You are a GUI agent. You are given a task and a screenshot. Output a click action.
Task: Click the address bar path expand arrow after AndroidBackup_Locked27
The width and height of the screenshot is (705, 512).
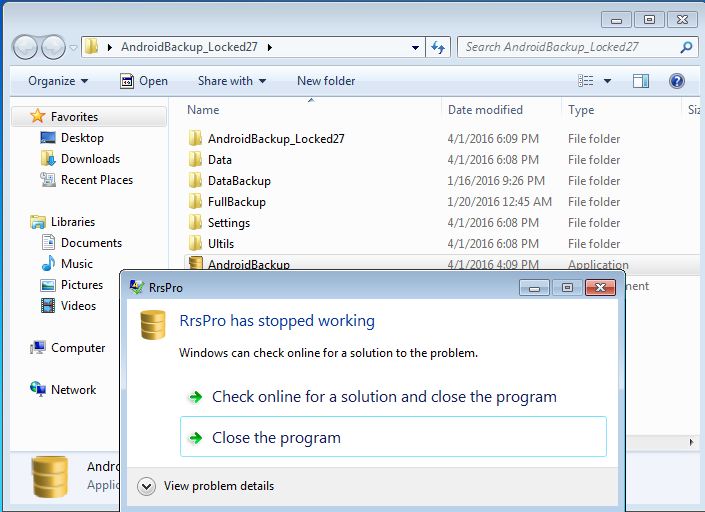[x=269, y=47]
